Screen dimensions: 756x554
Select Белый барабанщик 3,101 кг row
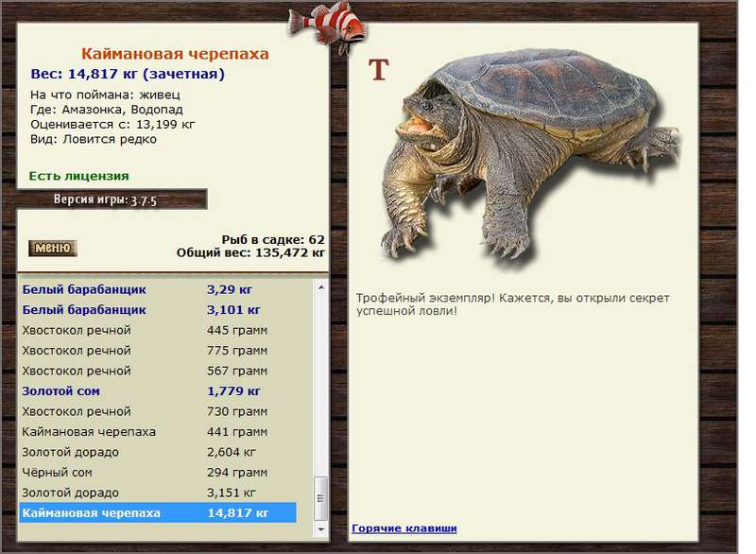coord(158,310)
